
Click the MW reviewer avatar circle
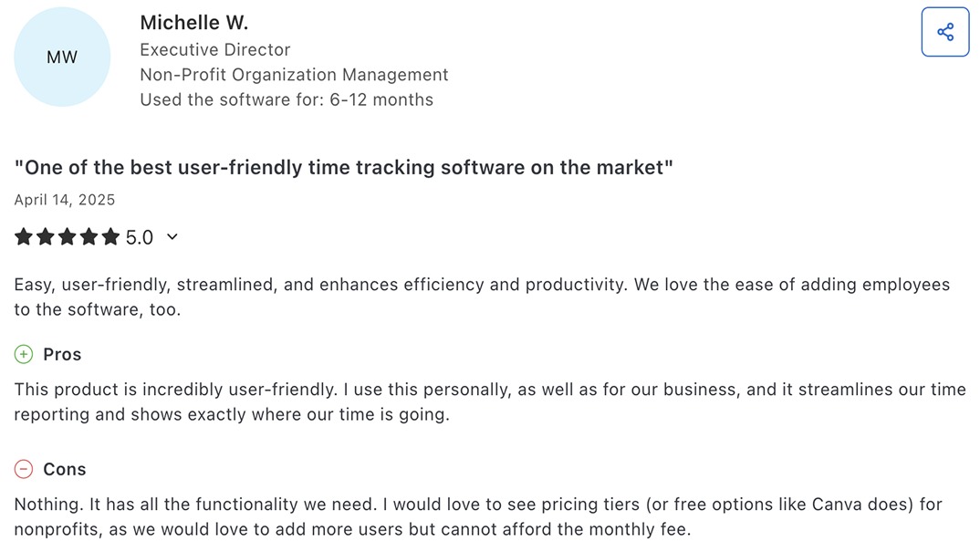click(62, 57)
